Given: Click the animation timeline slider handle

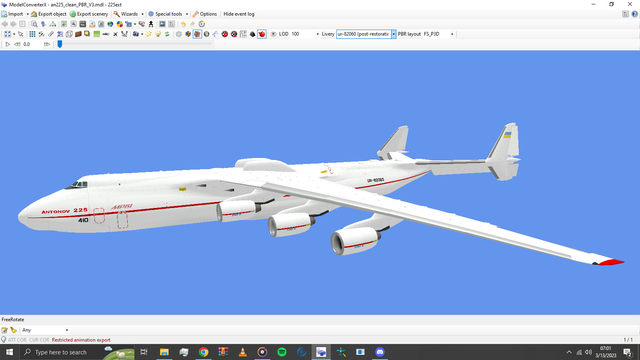Looking at the screenshot, I should click(60, 44).
